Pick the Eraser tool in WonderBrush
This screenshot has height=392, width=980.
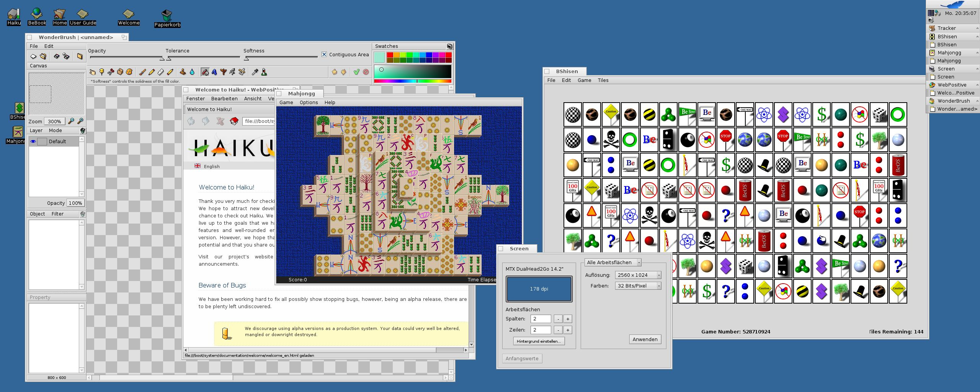(x=160, y=72)
